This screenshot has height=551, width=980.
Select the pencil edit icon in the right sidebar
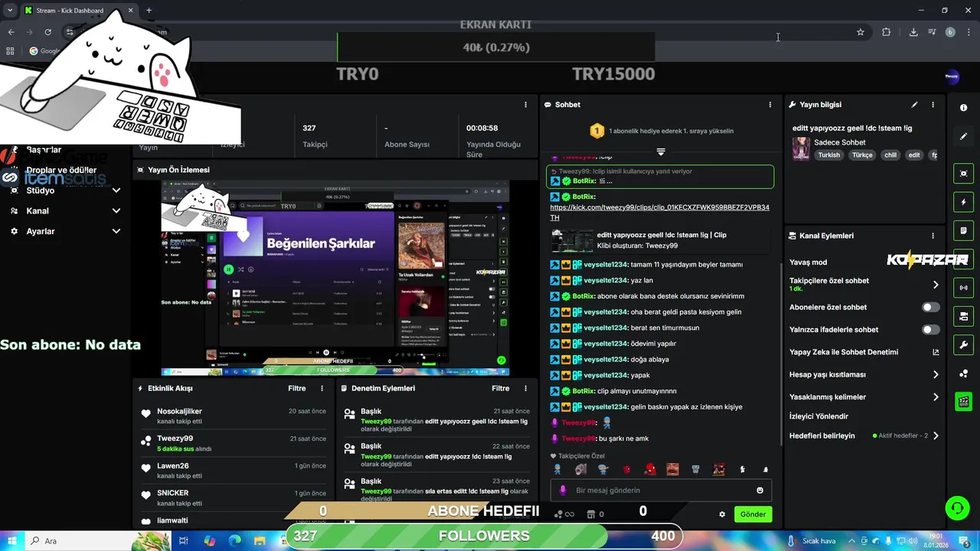[963, 136]
